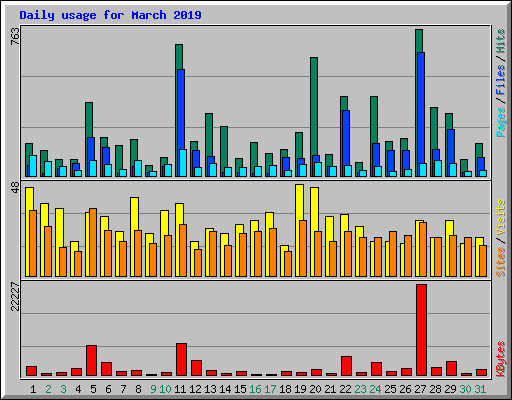
Task: Click the red KBytes bar for day 11
Action: [181, 360]
